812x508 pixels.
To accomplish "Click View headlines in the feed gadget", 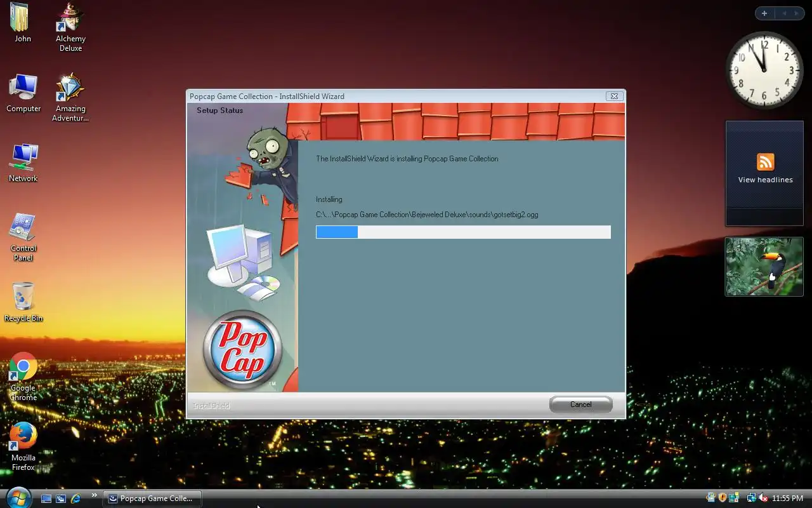I will pos(765,180).
